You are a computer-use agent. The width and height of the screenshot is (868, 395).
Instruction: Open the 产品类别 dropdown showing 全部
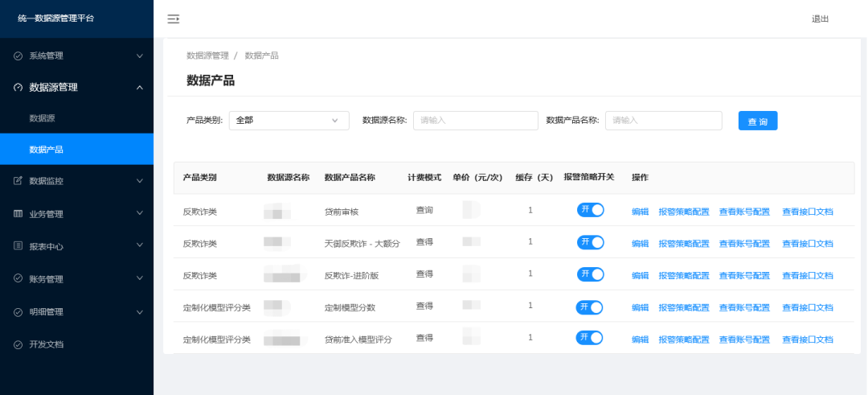click(289, 121)
